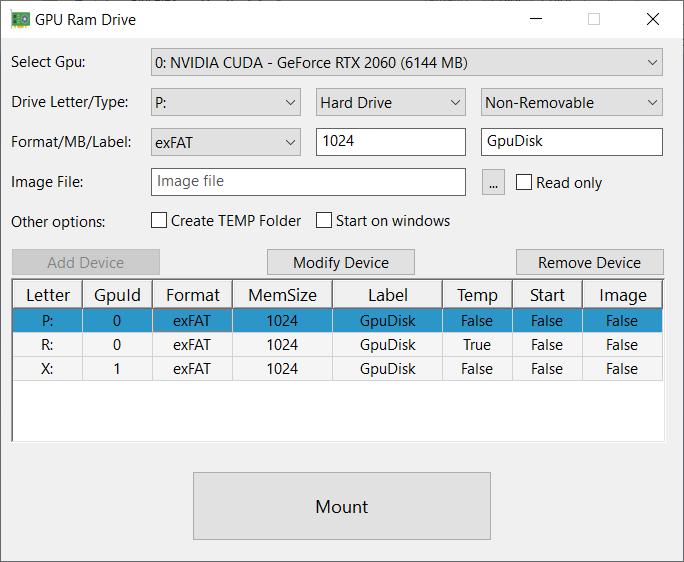Open the Hard Drive type dropdown

point(390,102)
